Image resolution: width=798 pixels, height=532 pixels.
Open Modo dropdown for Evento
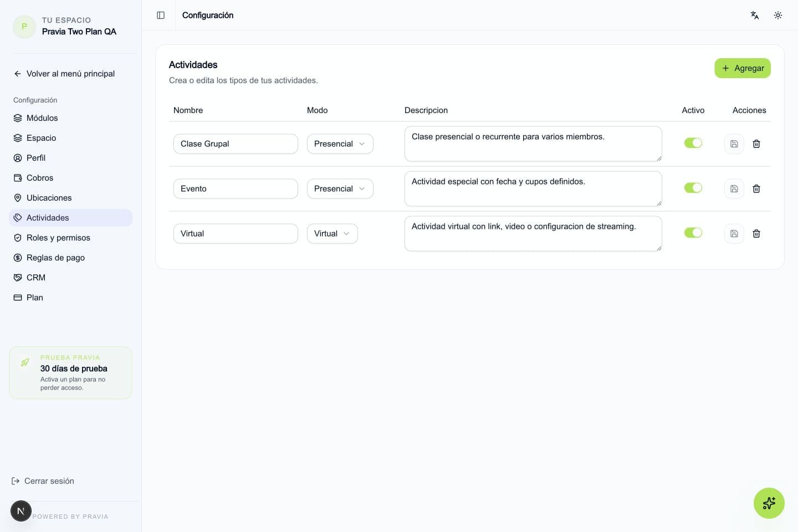point(340,189)
